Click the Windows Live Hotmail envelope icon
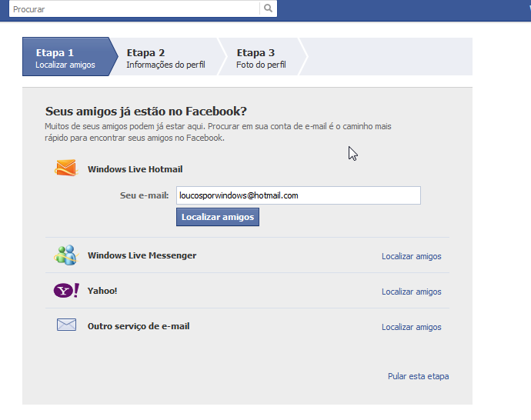531x420 pixels. (66, 168)
